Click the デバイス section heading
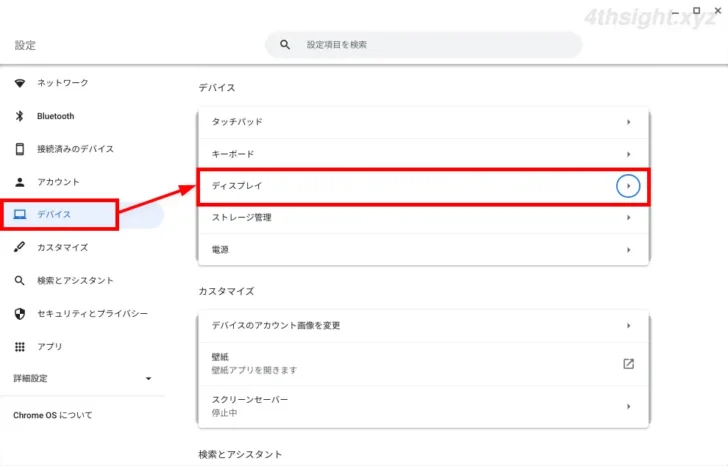Viewport: 728px width, 466px height. (217, 88)
